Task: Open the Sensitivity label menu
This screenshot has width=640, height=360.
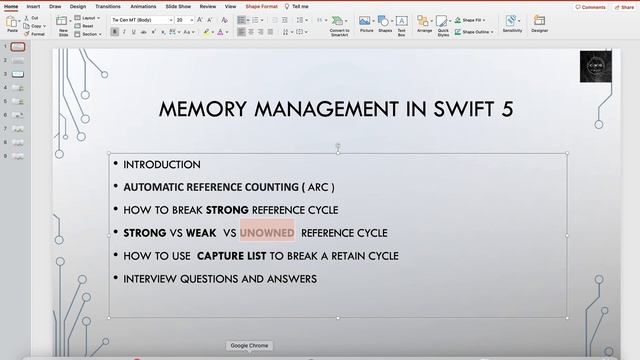Action: 512,24
